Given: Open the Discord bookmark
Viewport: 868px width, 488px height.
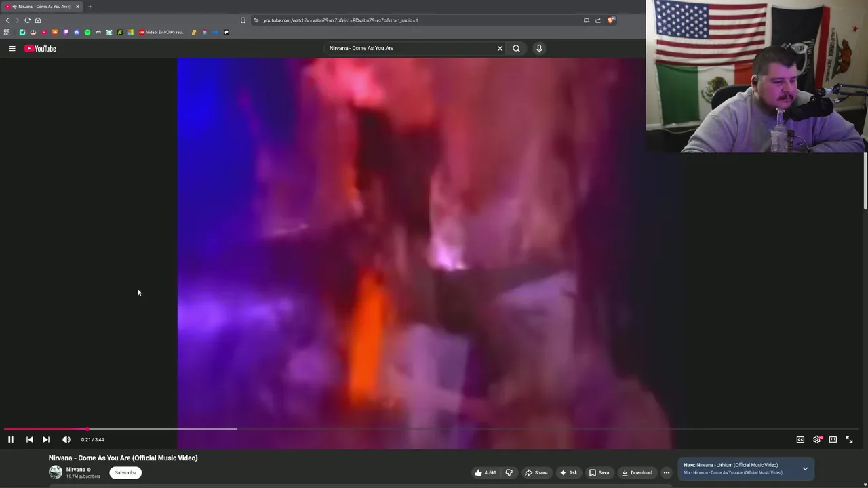Looking at the screenshot, I should point(77,32).
